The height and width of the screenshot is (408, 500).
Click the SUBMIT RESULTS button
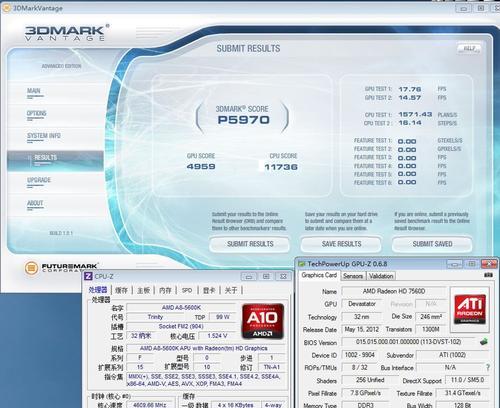[x=250, y=244]
